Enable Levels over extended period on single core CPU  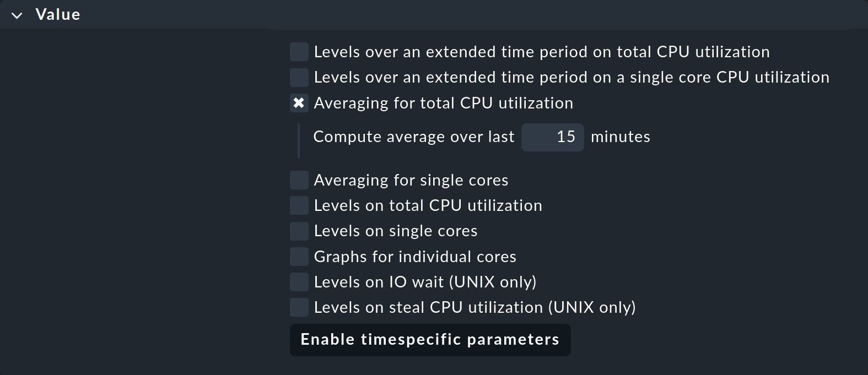click(299, 77)
